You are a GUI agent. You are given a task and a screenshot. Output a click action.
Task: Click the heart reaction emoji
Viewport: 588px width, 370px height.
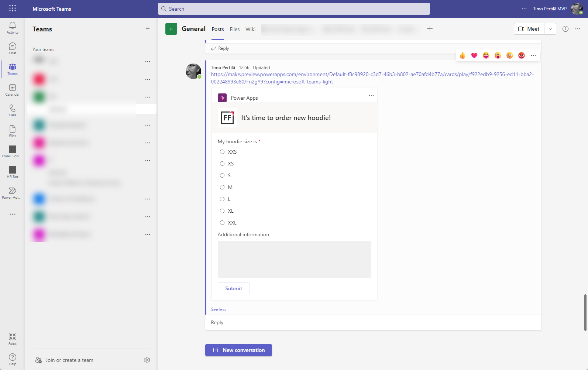474,55
